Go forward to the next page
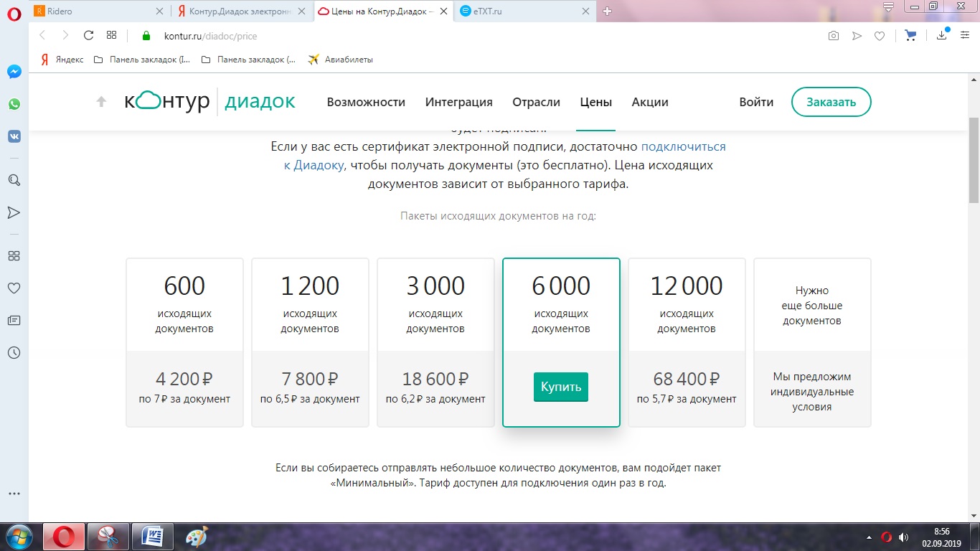The height and width of the screenshot is (551, 980). coord(65,35)
